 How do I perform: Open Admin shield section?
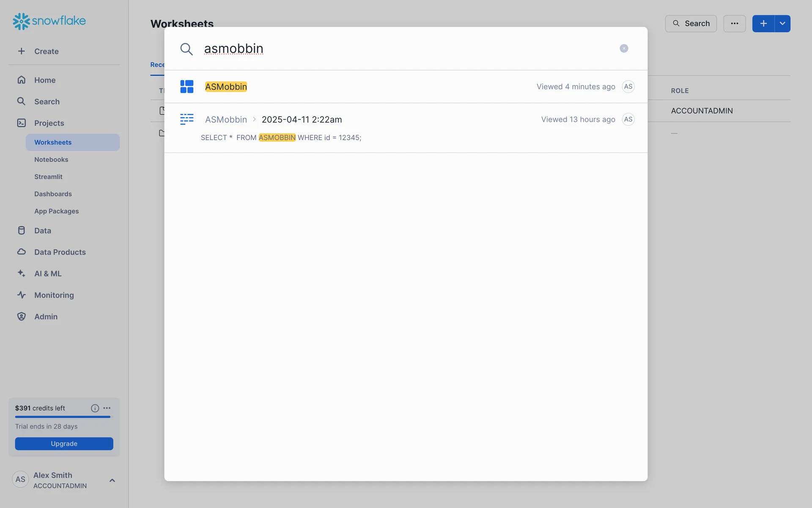22,317
